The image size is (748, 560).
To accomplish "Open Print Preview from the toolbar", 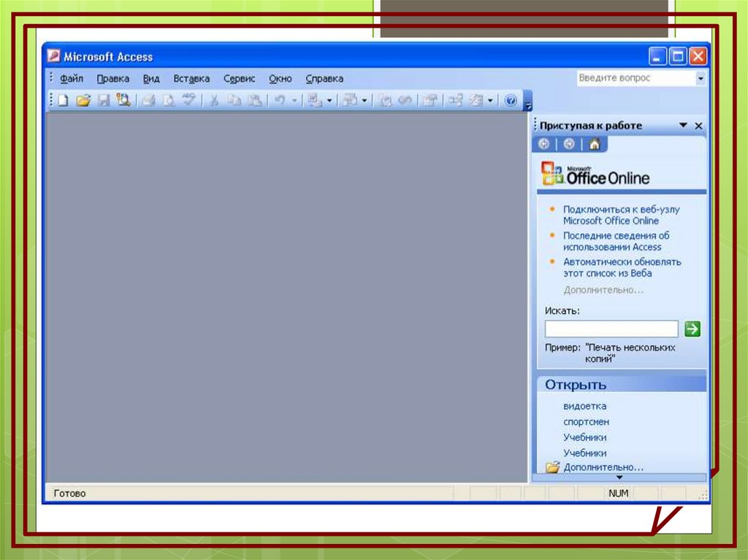I will click(169, 100).
